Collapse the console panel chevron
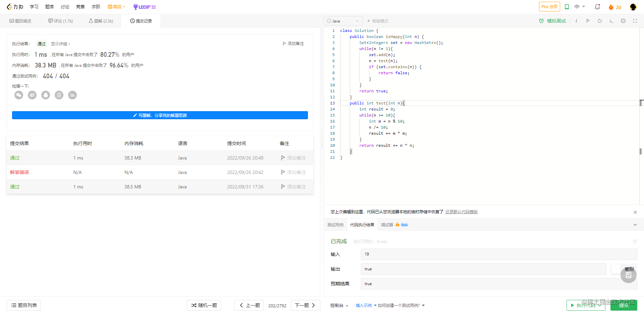 (635, 225)
